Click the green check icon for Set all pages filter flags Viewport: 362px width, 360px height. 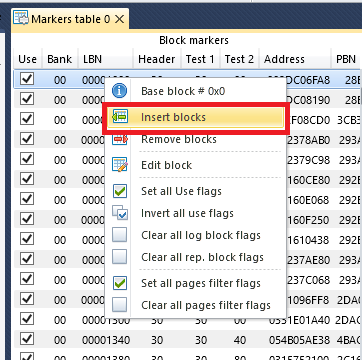point(119,283)
